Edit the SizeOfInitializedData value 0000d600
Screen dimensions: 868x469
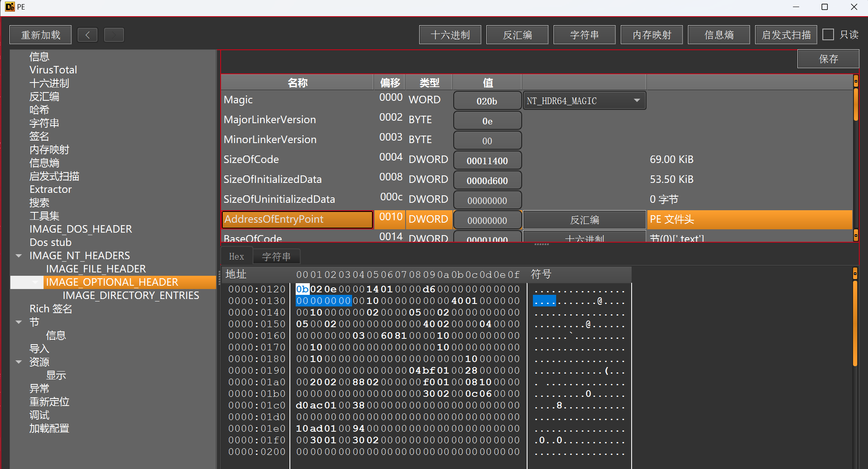pos(487,180)
